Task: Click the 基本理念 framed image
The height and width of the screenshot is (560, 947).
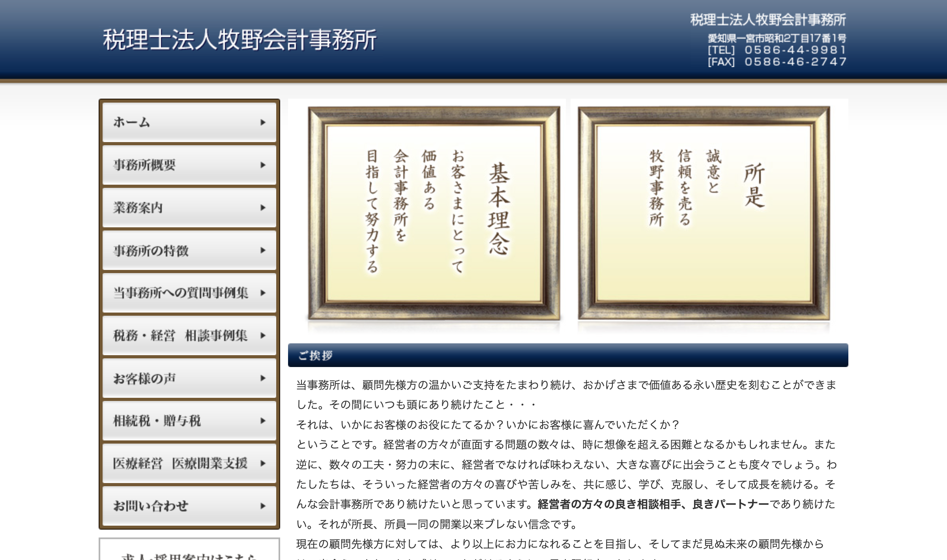Action: point(434,213)
